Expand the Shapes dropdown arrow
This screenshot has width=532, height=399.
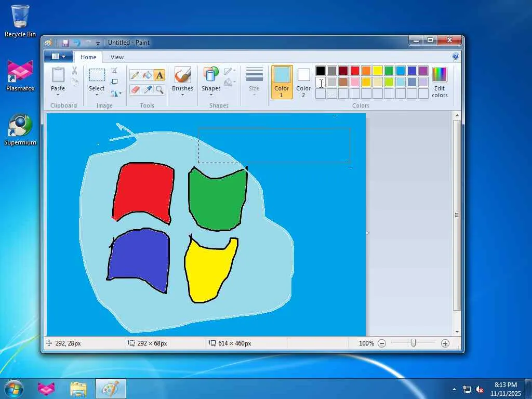tap(211, 95)
